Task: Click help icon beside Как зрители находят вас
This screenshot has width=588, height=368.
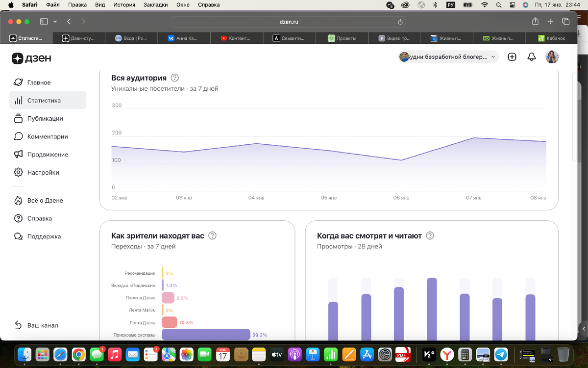Action: click(212, 236)
